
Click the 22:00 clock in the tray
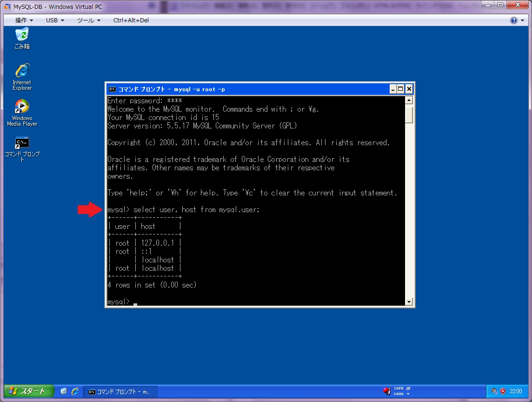click(516, 391)
